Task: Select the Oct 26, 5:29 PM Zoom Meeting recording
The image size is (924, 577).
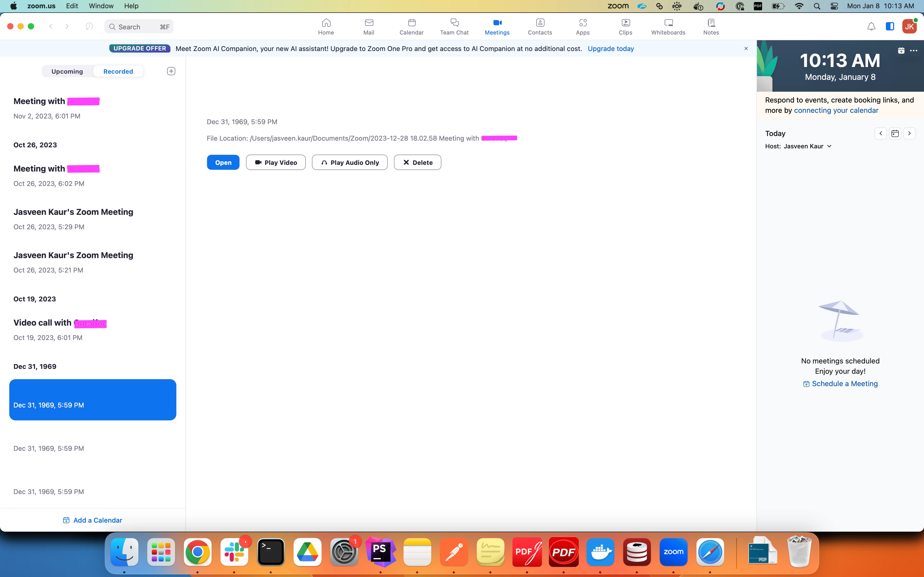Action: (73, 219)
